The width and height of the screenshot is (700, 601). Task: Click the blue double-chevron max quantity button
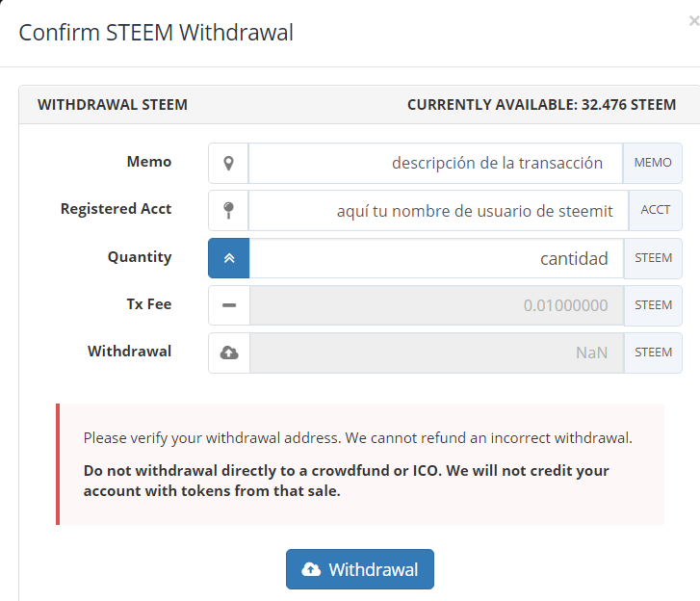pyautogui.click(x=229, y=258)
